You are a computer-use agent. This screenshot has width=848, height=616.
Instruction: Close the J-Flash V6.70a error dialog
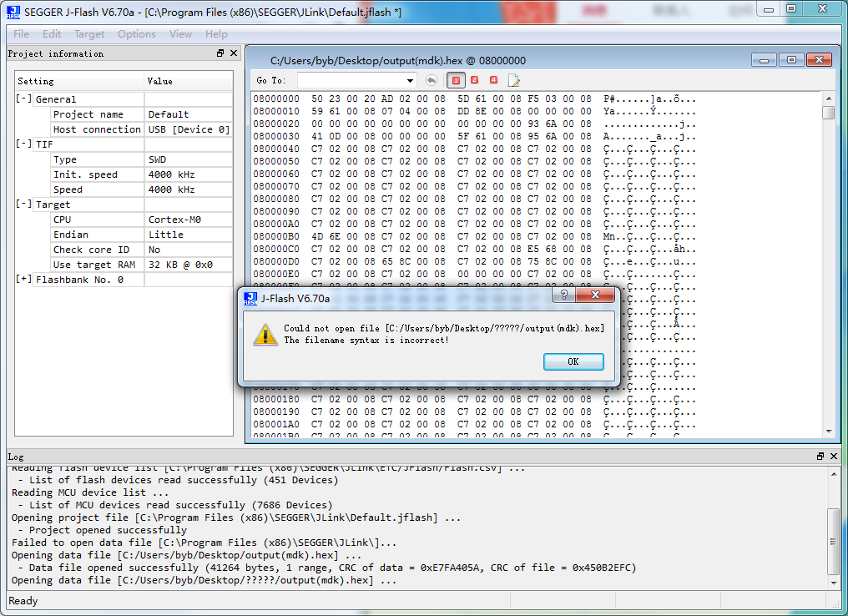[x=595, y=295]
